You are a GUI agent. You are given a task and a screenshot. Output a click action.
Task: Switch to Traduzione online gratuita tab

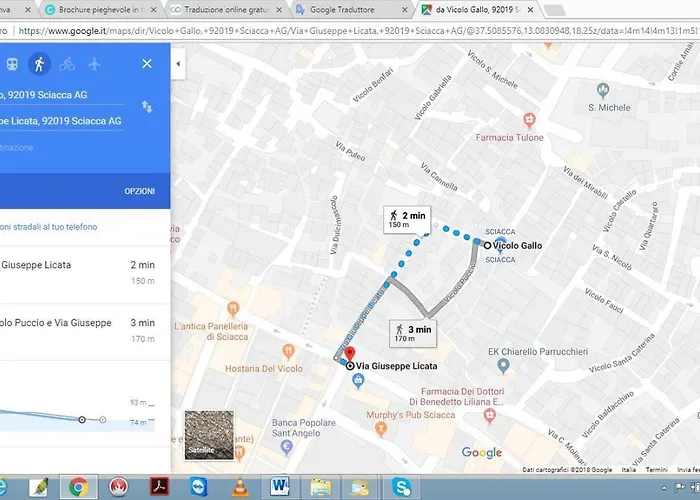coord(227,9)
